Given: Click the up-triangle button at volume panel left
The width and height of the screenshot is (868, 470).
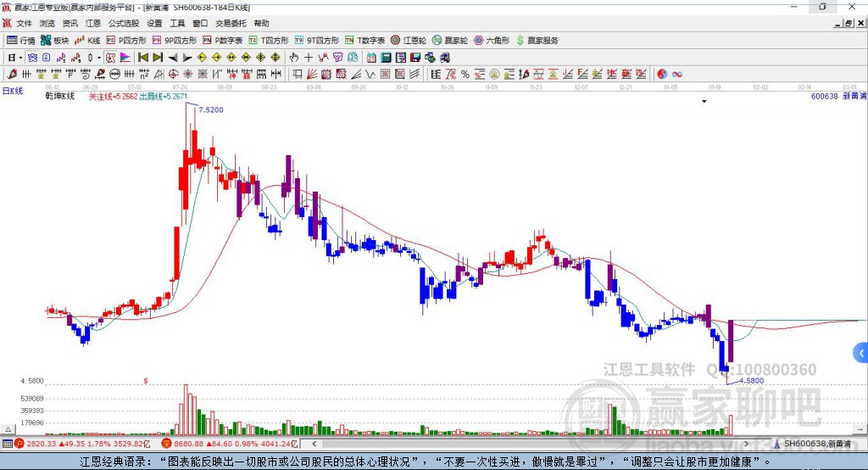Looking at the screenshot, I should pos(8,429).
